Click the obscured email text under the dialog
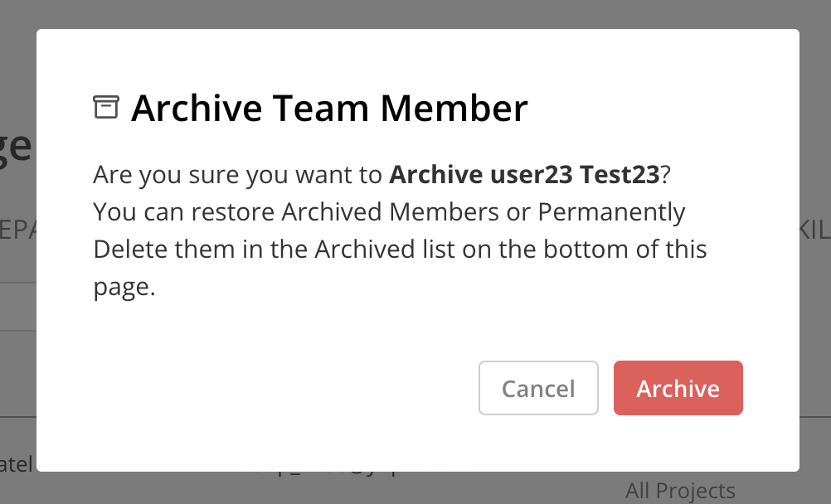The image size is (831, 504). [356, 472]
